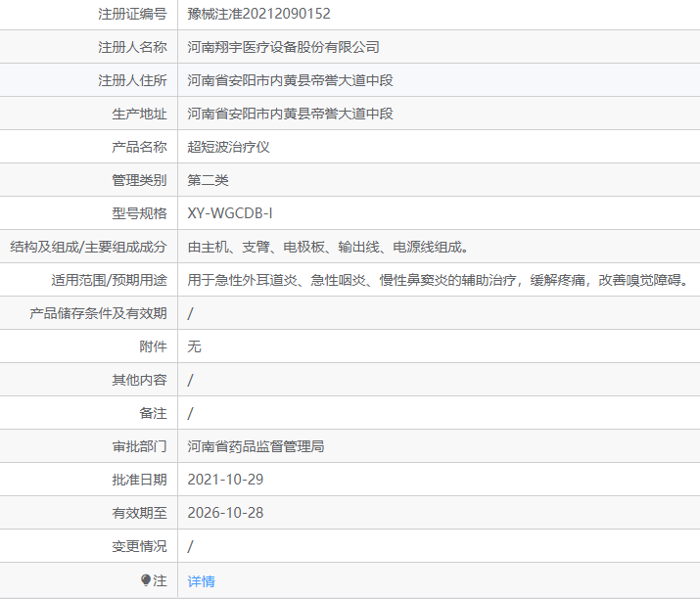Image resolution: width=700 pixels, height=599 pixels.
Task: Click the 注册人名称 label
Action: 132,47
